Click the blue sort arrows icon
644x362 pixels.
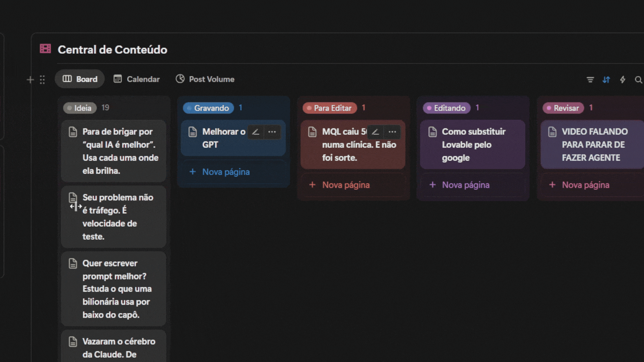[606, 80]
